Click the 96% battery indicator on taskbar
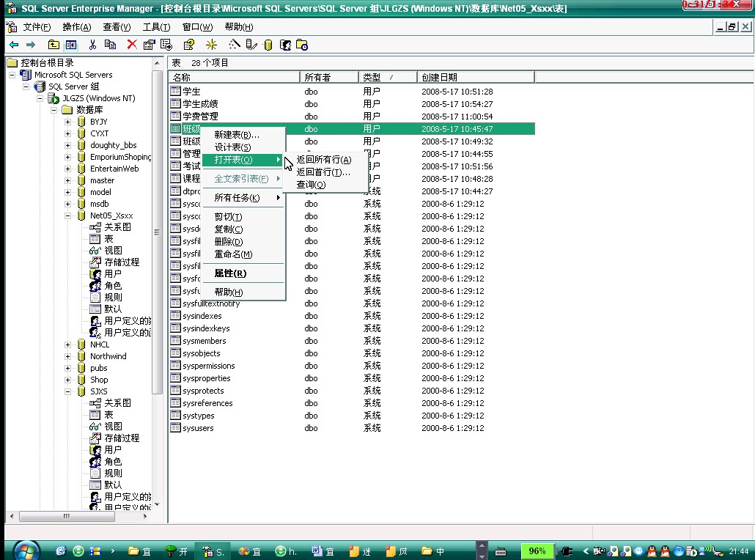Image resolution: width=755 pixels, height=560 pixels. tap(537, 551)
